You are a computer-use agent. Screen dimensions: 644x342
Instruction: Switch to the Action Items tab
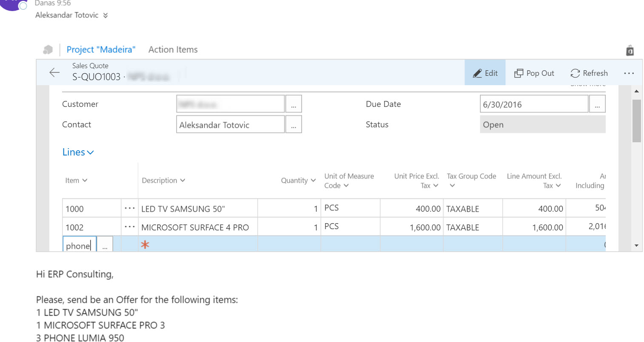click(x=173, y=49)
